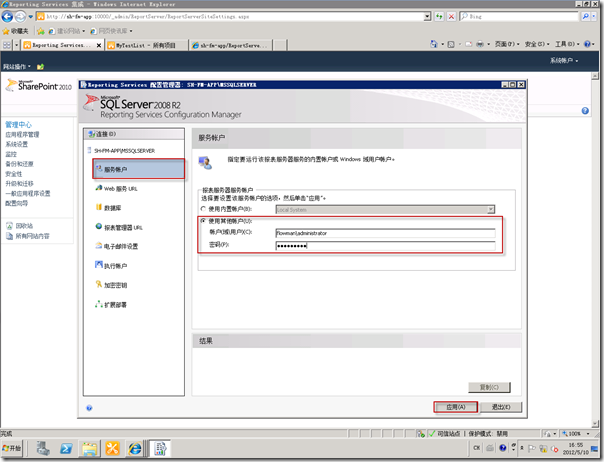Click the IE help question mark icon
This screenshot has height=462, width=604.
[x=587, y=44]
